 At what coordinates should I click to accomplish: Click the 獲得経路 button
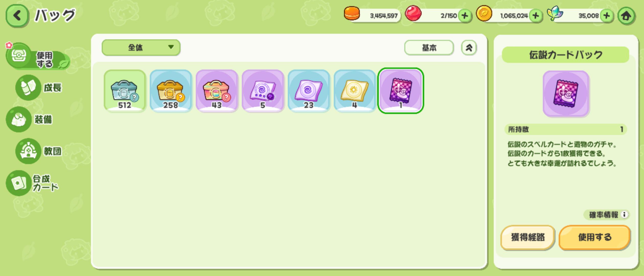click(x=527, y=237)
